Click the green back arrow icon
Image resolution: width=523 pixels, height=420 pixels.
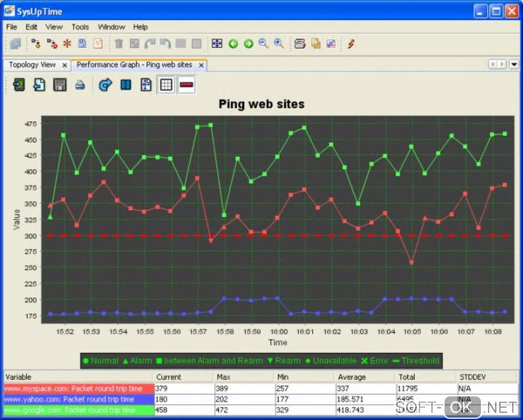(233, 44)
